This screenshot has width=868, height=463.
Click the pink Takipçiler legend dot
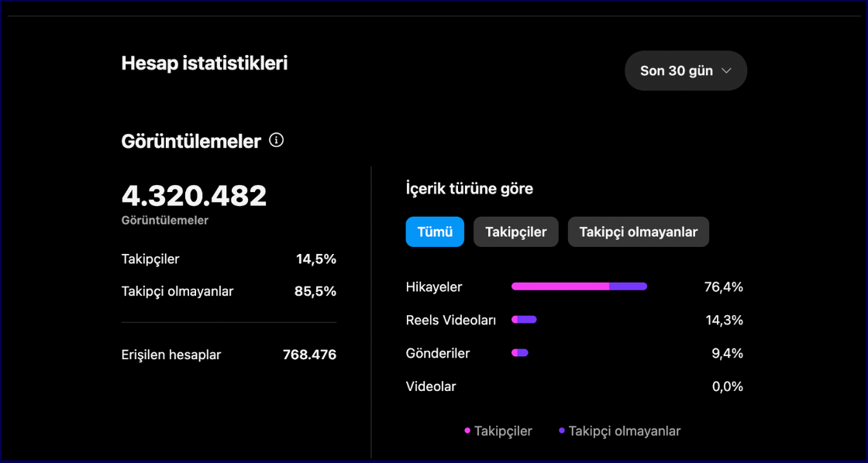467,431
